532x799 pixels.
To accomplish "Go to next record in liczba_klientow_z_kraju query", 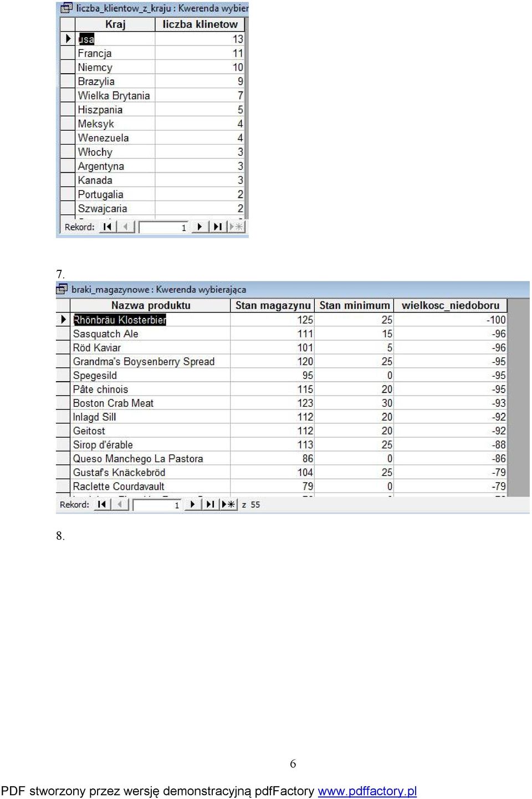I will (199, 227).
